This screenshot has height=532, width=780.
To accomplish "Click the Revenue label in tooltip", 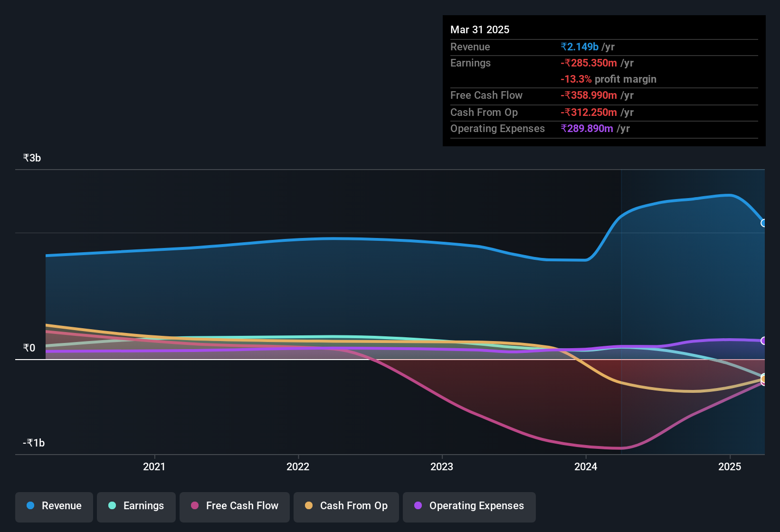I will 470,47.
